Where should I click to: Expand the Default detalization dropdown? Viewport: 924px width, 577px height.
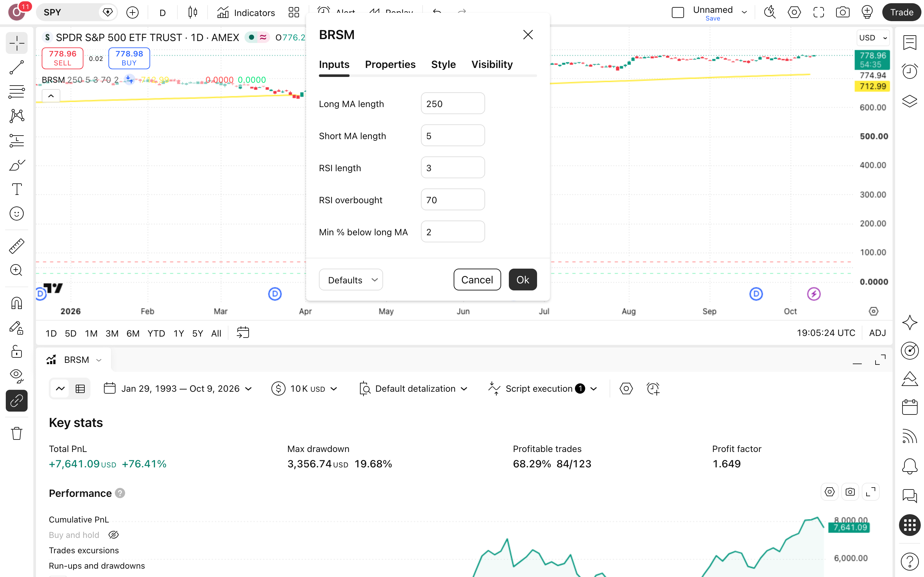[414, 389]
